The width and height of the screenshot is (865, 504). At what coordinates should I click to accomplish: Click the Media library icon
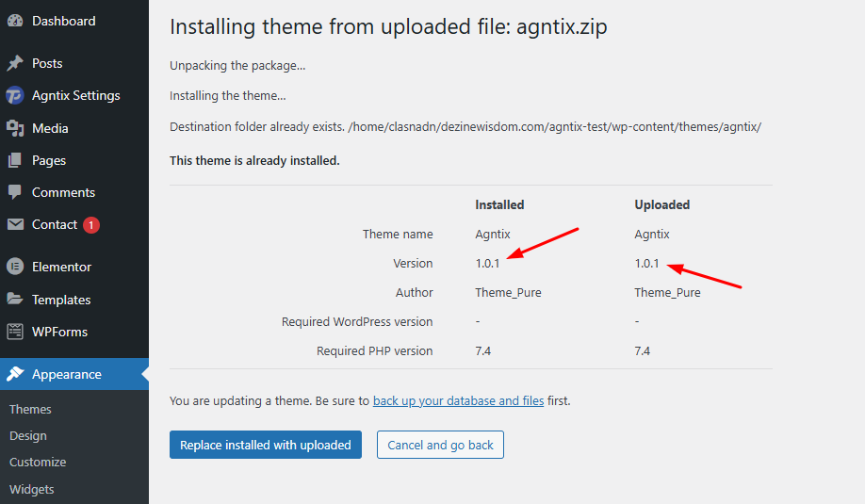click(15, 128)
